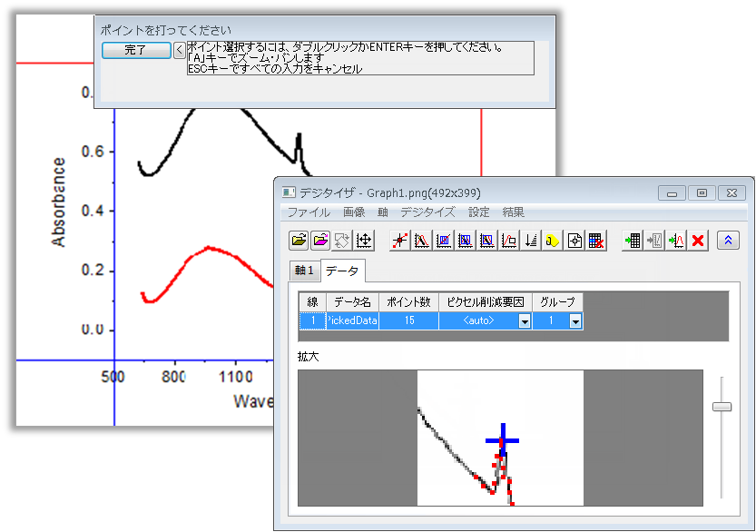Activate the manual point picking tool
The width and height of the screenshot is (756, 532).
pyautogui.click(x=398, y=241)
